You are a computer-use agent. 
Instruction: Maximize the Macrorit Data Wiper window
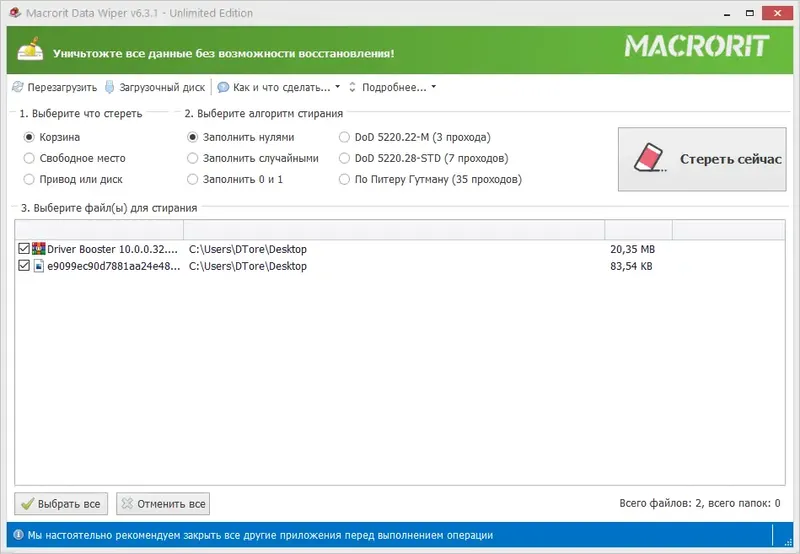coord(749,13)
